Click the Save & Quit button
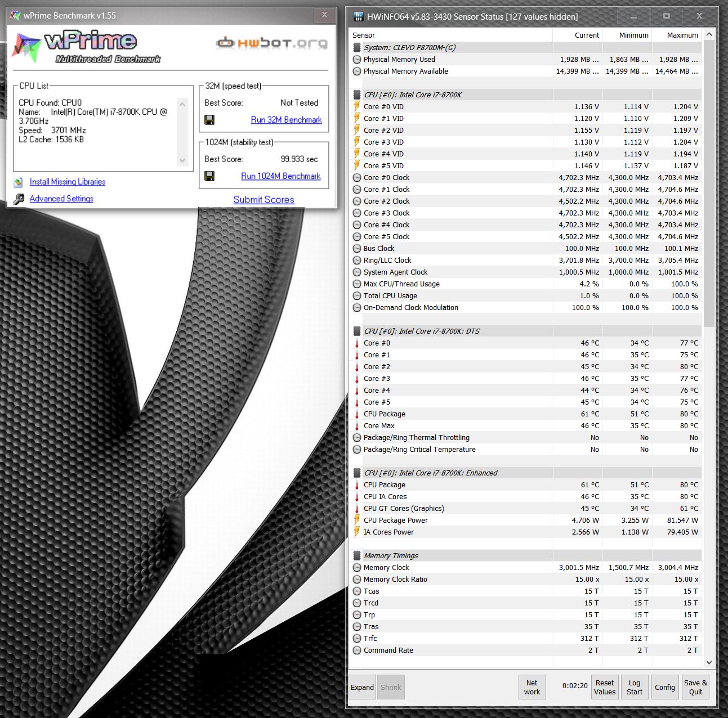Screen dimensions: 728x718 pyautogui.click(x=695, y=687)
